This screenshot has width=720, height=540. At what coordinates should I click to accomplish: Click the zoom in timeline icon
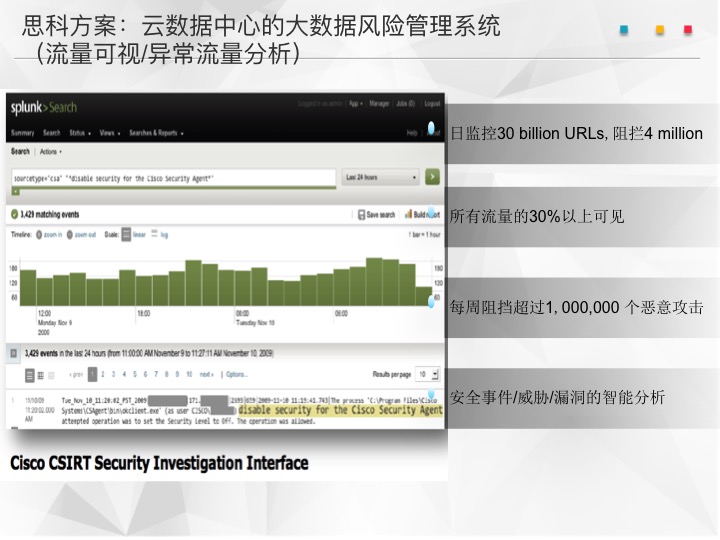(x=39, y=235)
